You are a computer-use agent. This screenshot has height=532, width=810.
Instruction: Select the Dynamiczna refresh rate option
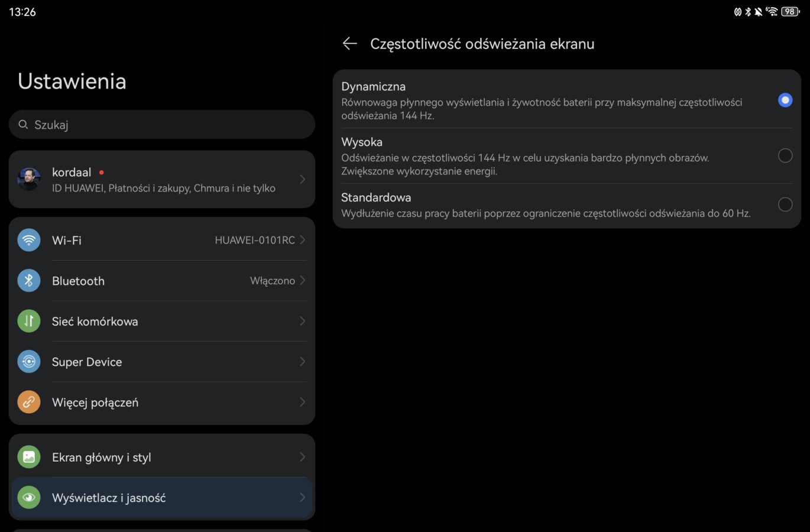tap(785, 100)
